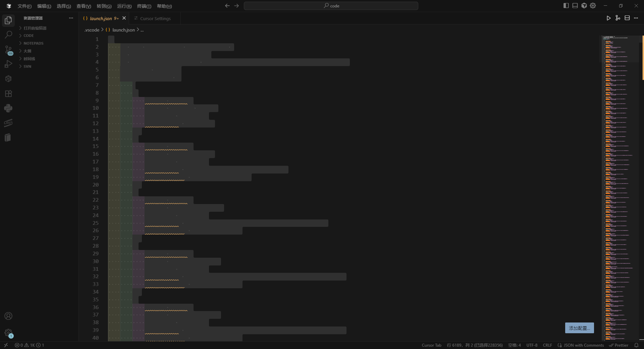Open the Extensions view
The image size is (644, 349).
tap(8, 94)
